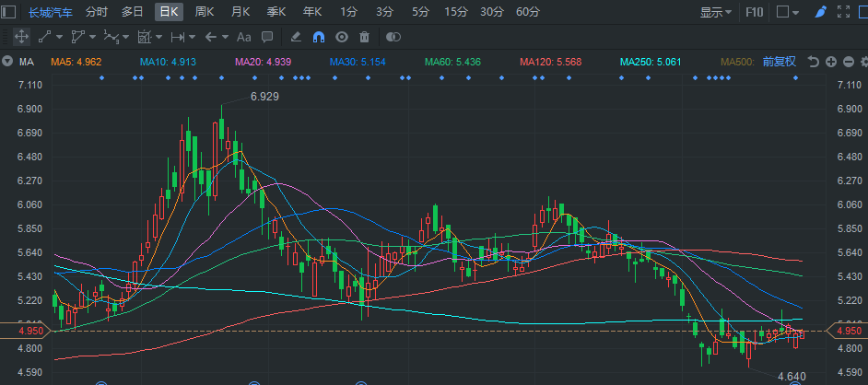Switch to the 30分 interval tab
868x385 pixels.
click(x=492, y=12)
